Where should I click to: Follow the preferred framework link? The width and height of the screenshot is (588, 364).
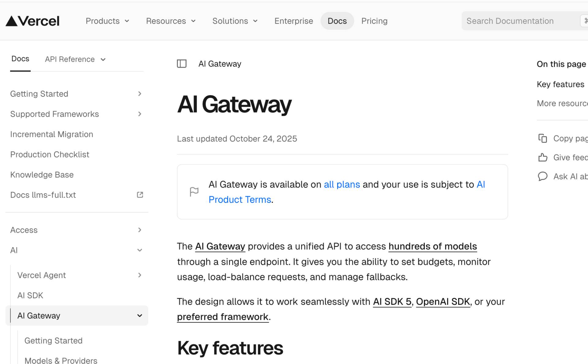pos(223,317)
